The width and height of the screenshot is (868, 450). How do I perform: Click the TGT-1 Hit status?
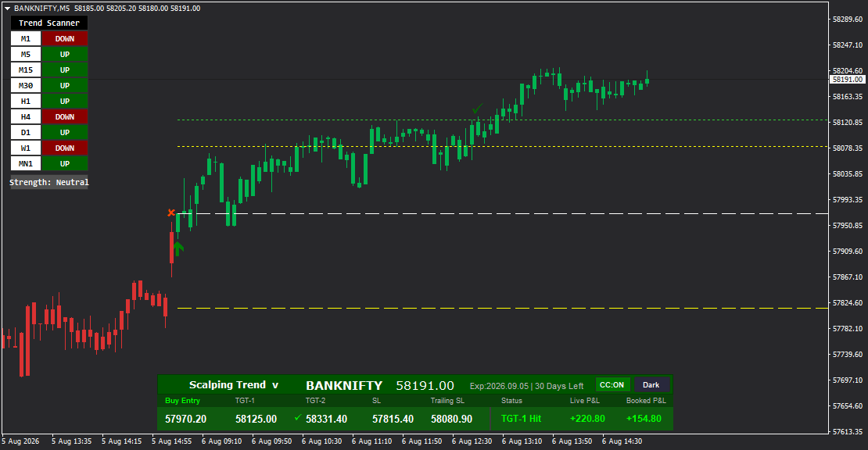pos(521,419)
